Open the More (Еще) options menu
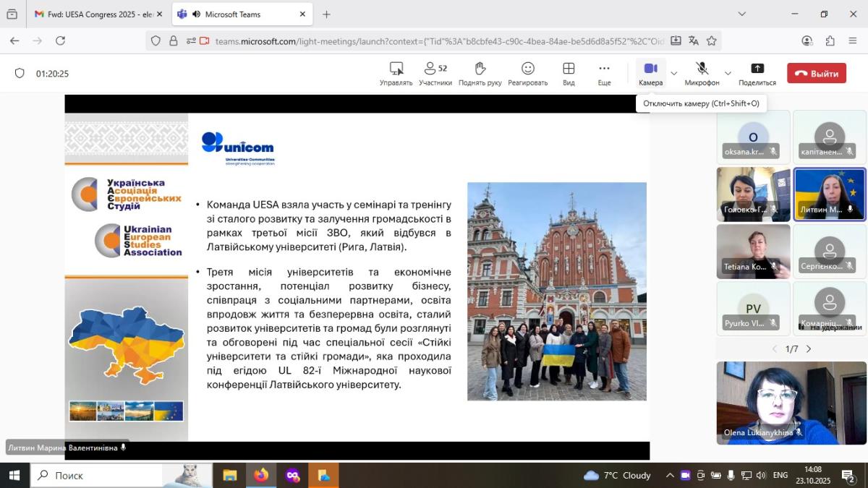Viewport: 868px width, 488px height. click(604, 73)
